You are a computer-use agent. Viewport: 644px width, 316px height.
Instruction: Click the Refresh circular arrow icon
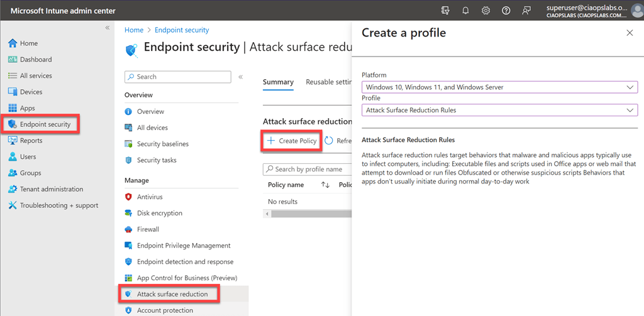pos(329,141)
